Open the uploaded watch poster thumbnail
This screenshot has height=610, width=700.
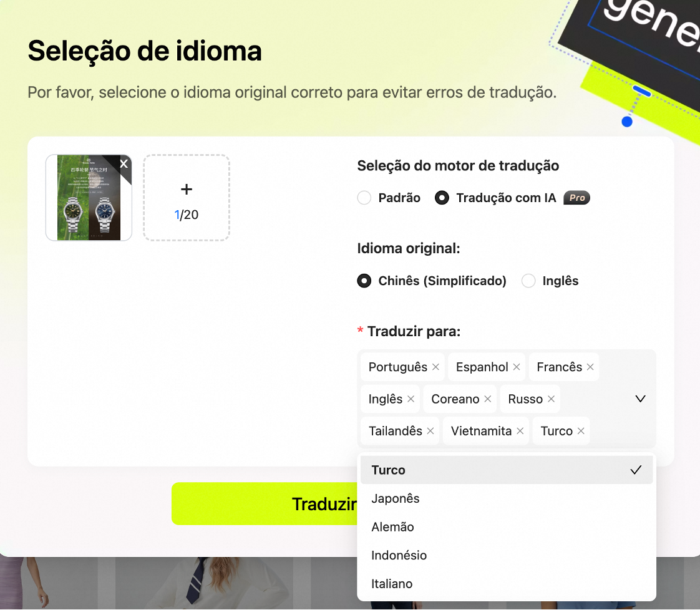89,198
